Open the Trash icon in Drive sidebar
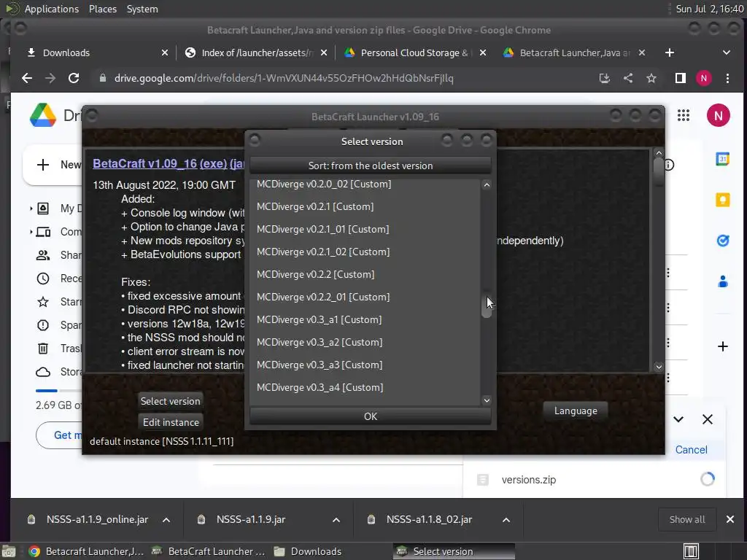The width and height of the screenshot is (747, 560). click(43, 349)
